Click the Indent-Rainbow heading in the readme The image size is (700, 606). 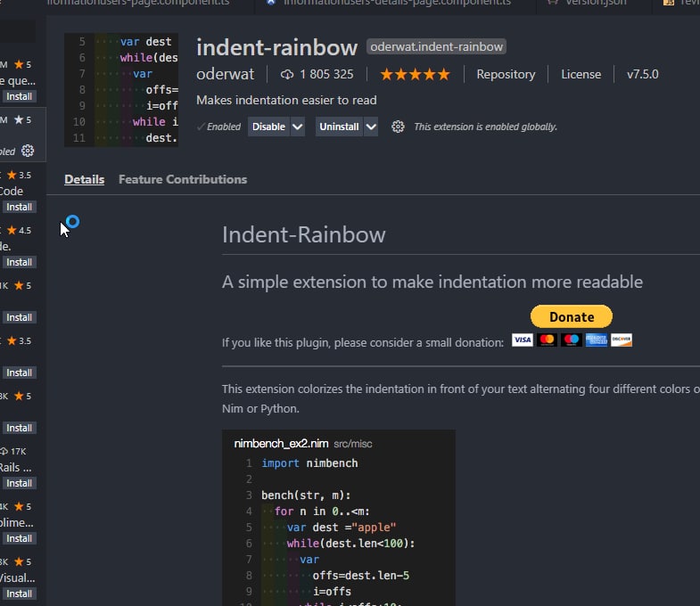click(x=303, y=234)
